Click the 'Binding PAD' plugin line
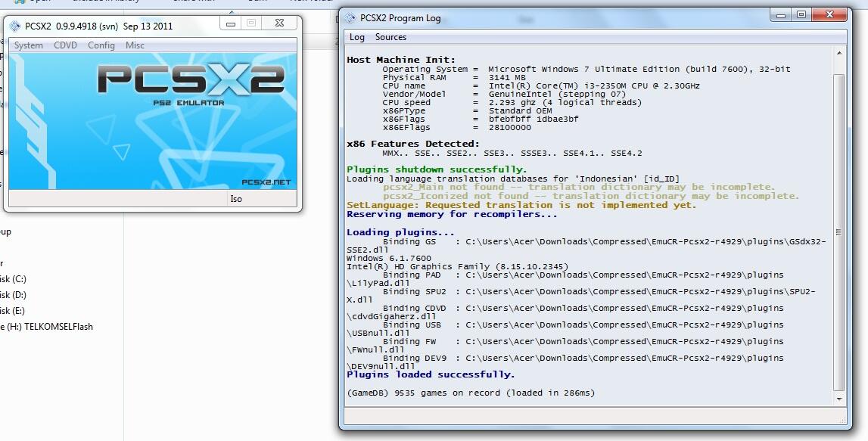Viewport: 868px width, 441px height. coord(565,279)
